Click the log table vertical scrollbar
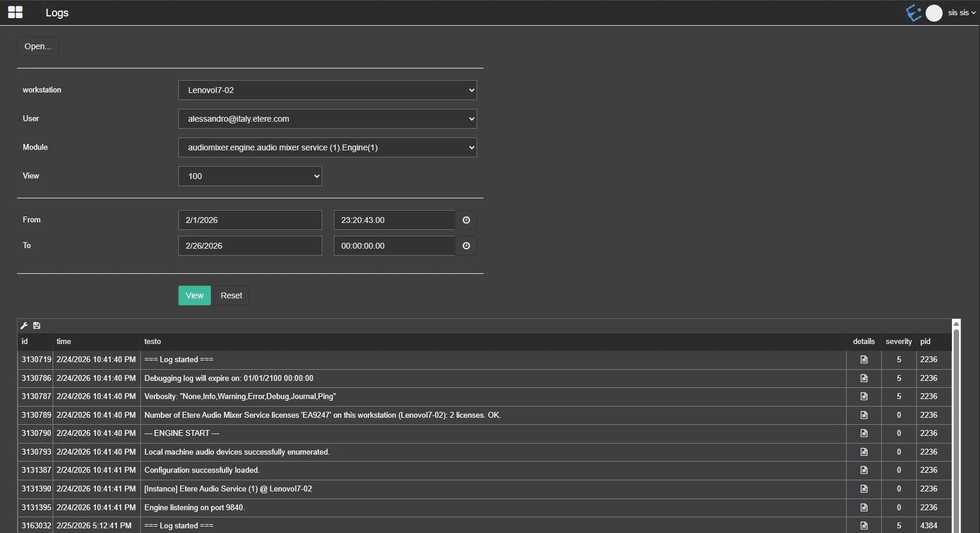 [x=956, y=427]
